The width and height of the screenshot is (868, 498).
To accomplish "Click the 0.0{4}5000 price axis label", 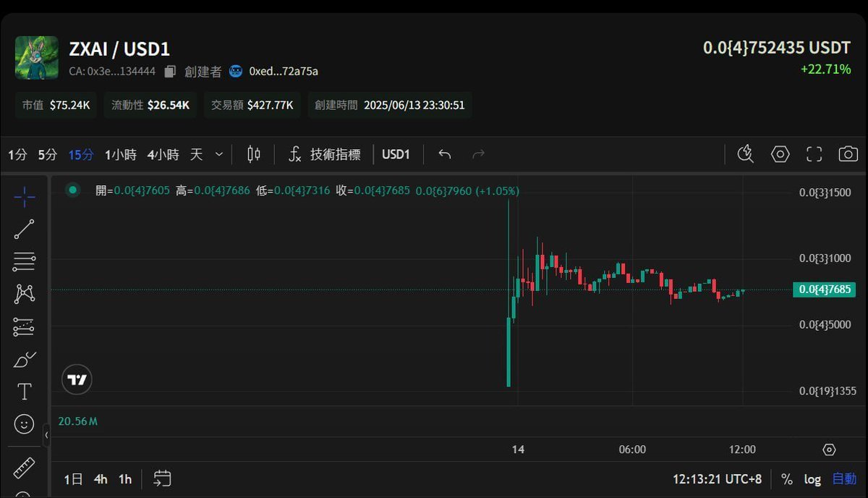I will tap(825, 324).
